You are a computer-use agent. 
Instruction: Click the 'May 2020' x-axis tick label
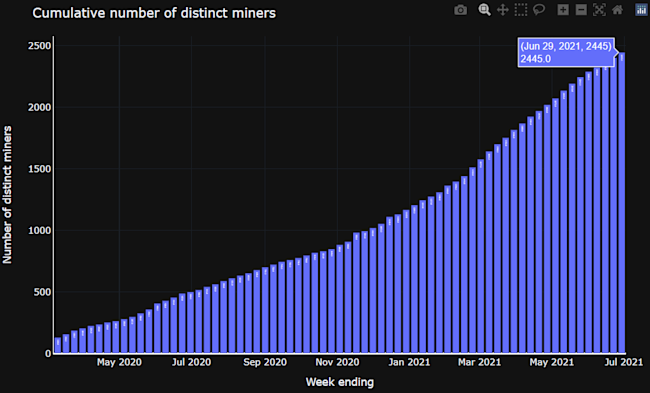(x=119, y=362)
